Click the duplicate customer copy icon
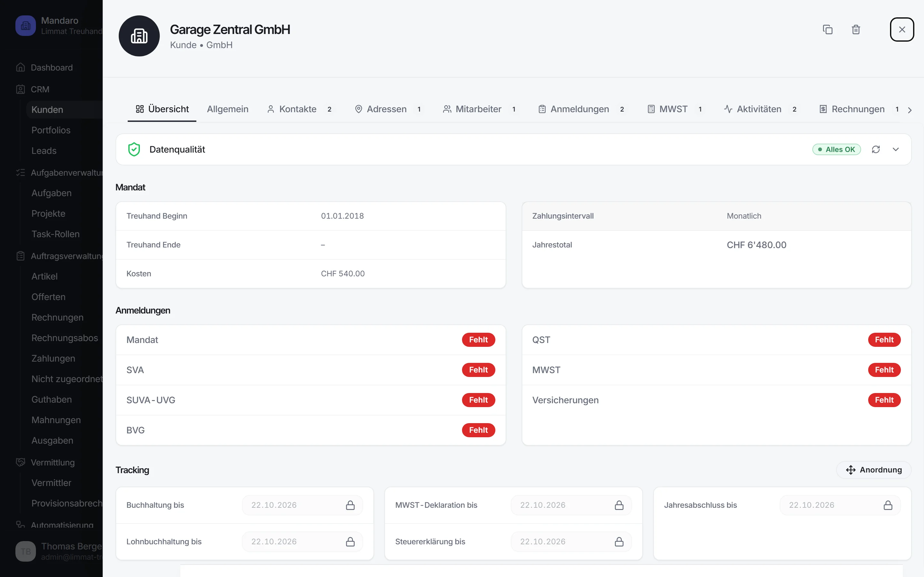 827,29
